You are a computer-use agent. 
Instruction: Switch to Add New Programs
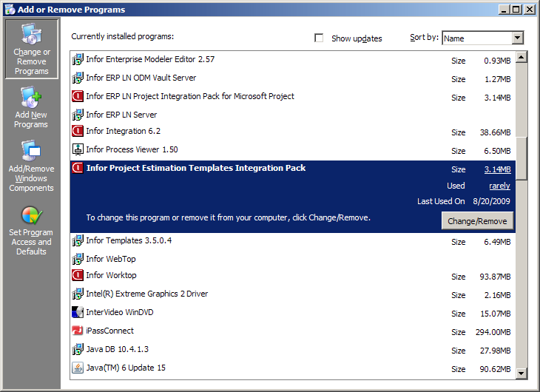tap(31, 107)
